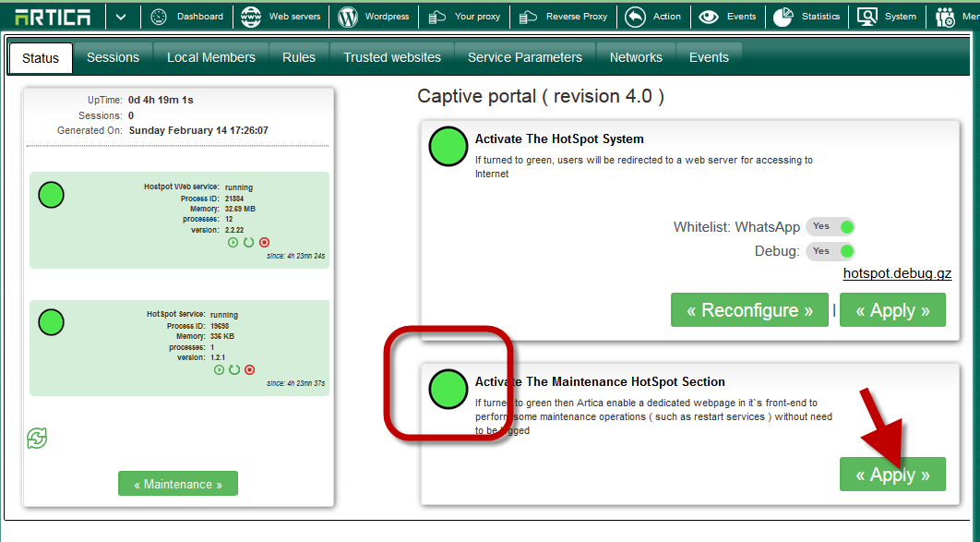Image resolution: width=980 pixels, height=542 pixels.
Task: Open the Events eye icon in top bar
Action: 708,17
